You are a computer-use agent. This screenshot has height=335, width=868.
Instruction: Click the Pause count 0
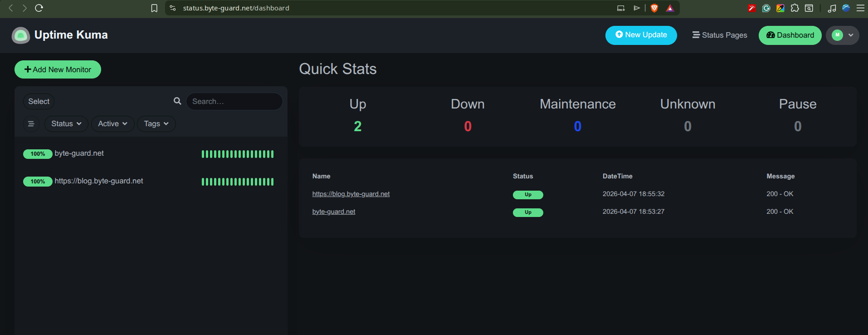click(x=798, y=126)
